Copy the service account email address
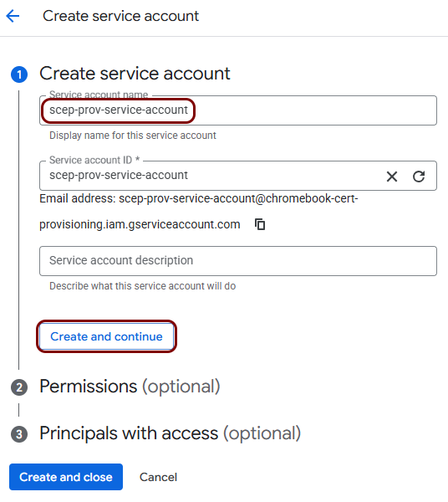448x502 pixels. [260, 224]
